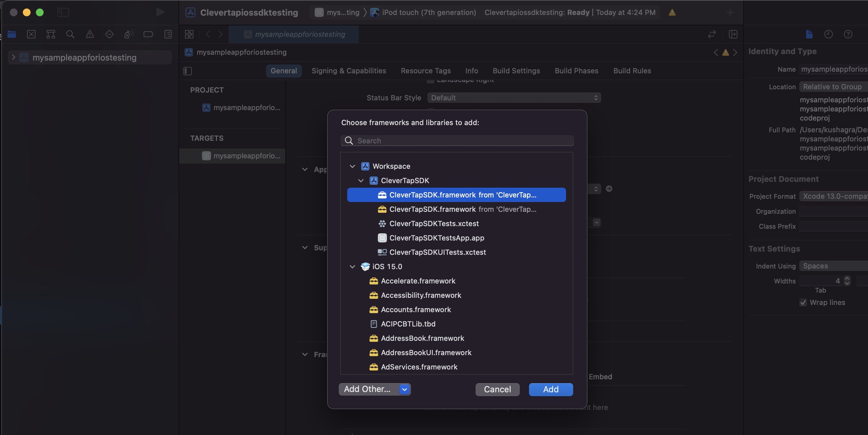Viewport: 868px width, 435px height.
Task: Click the yellow warning icon in status bar
Action: (672, 12)
